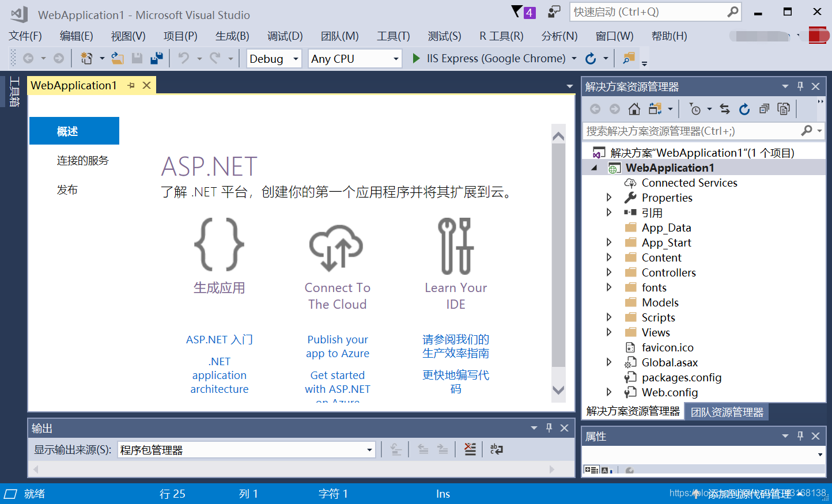Image resolution: width=832 pixels, height=504 pixels.
Task: Select the 连接的服务 sidebar item
Action: (x=82, y=161)
